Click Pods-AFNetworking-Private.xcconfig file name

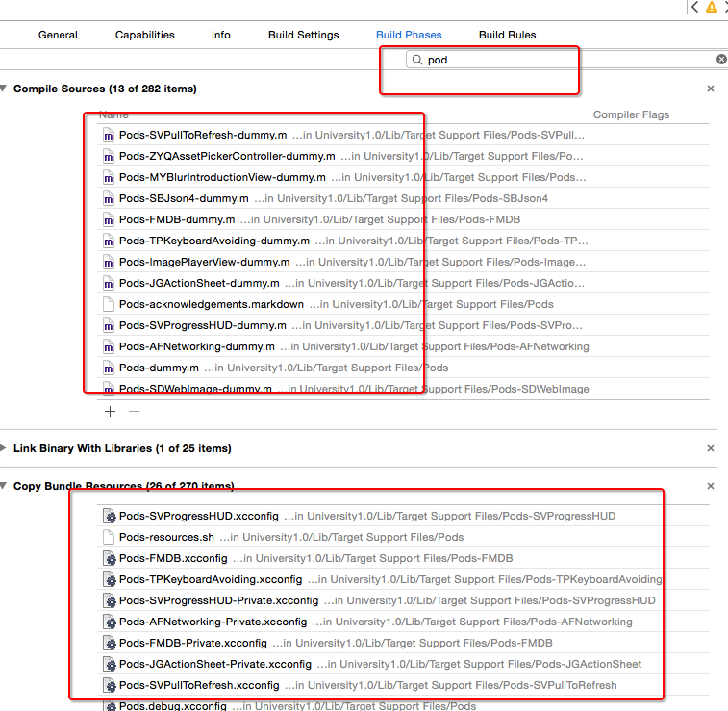[x=213, y=622]
